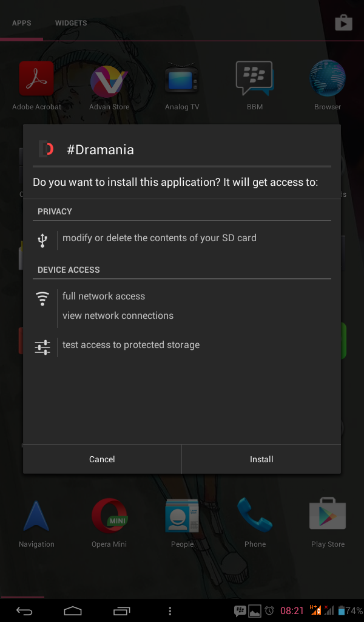Launch the Analog TV app
Viewport: 364px width, 622px height.
pos(182,81)
